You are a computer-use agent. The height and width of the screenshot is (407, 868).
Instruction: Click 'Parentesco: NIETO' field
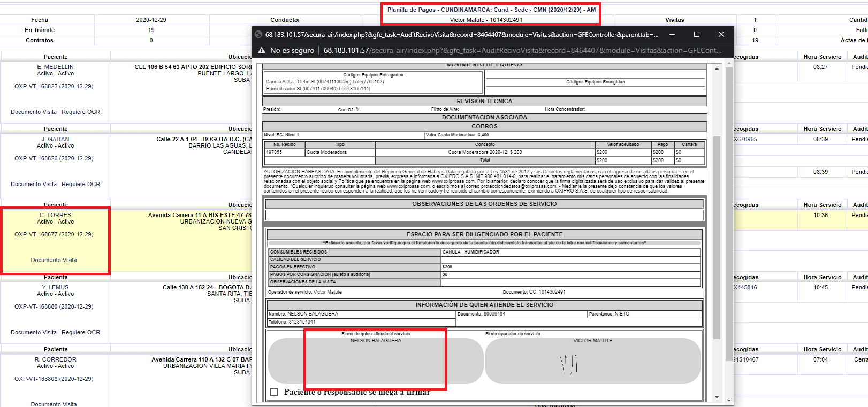pyautogui.click(x=645, y=314)
